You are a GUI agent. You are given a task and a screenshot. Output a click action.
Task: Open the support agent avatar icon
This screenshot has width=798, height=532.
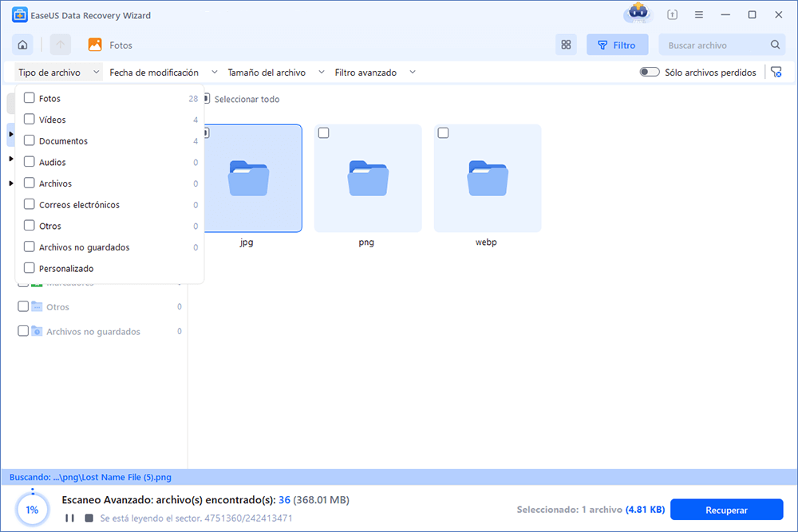(637, 14)
